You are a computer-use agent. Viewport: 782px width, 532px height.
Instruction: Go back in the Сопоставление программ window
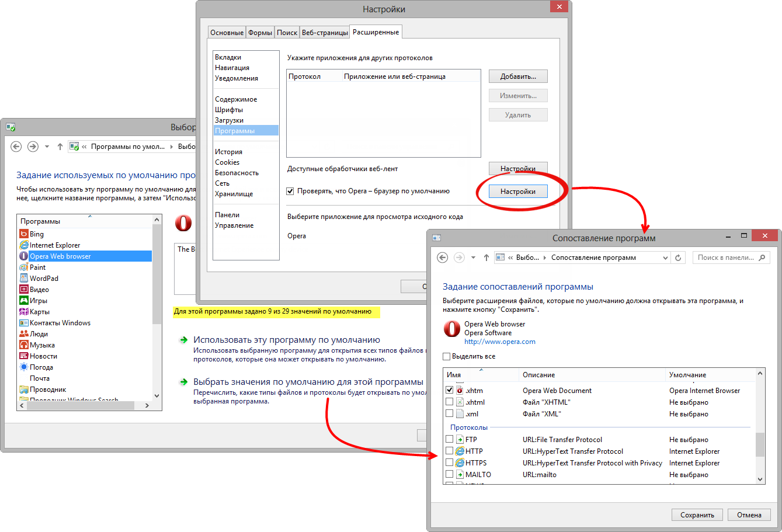coord(443,258)
